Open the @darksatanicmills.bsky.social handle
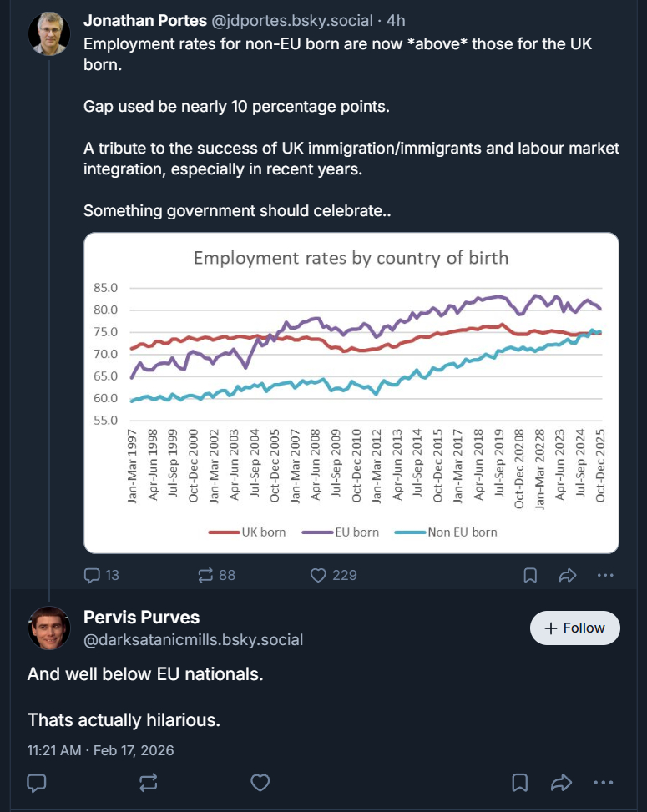647x812 pixels. pyautogui.click(x=193, y=640)
